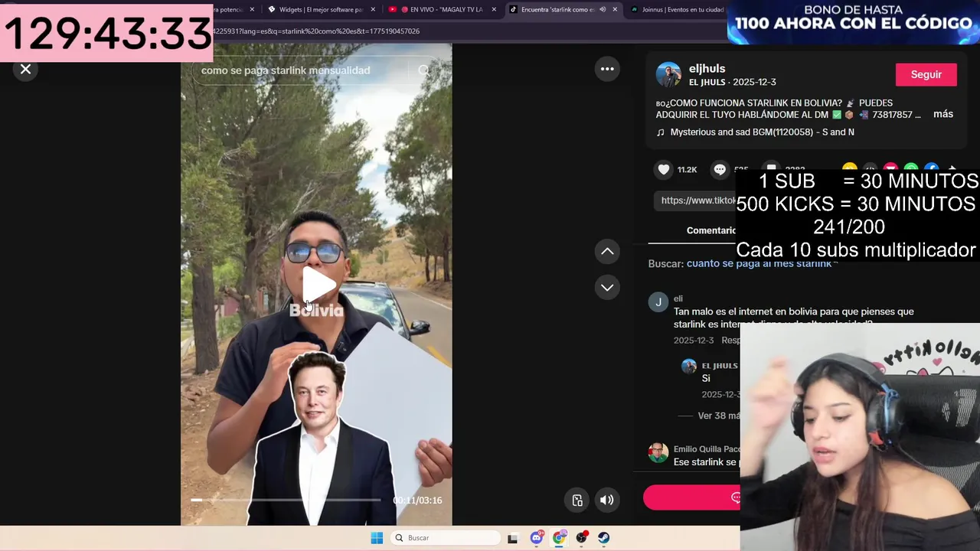
Task: Close the TikTok 'Encuentra starlink' tab
Action: click(615, 9)
